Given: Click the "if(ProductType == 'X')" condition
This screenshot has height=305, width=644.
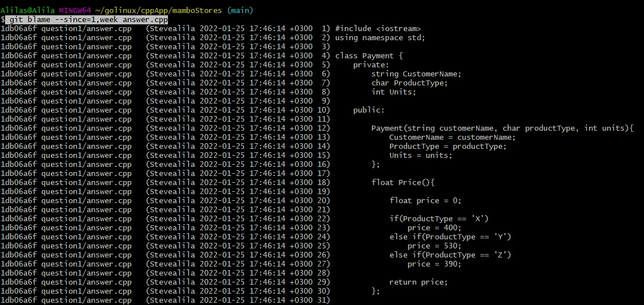Looking at the screenshot, I should (439, 219).
